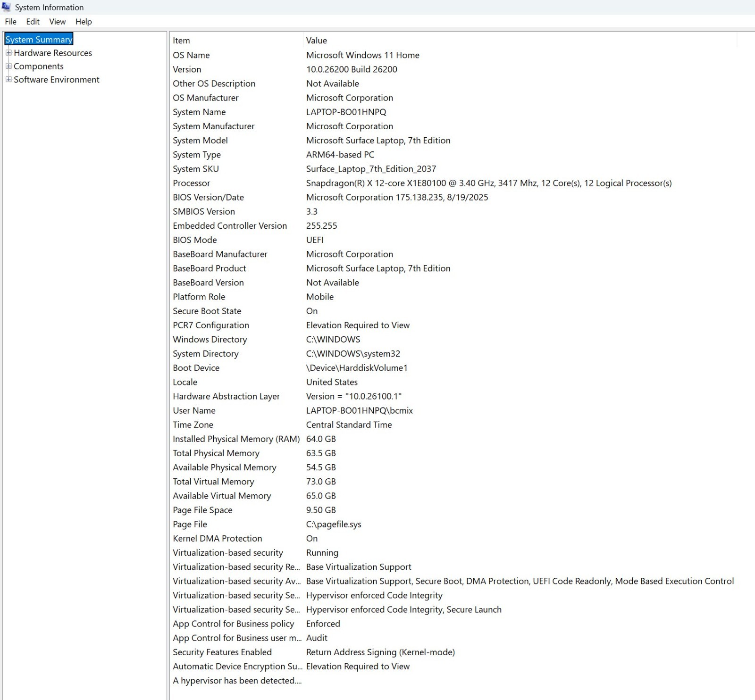Screen dimensions: 755x700
Task: Open the File menu
Action: 10,22
